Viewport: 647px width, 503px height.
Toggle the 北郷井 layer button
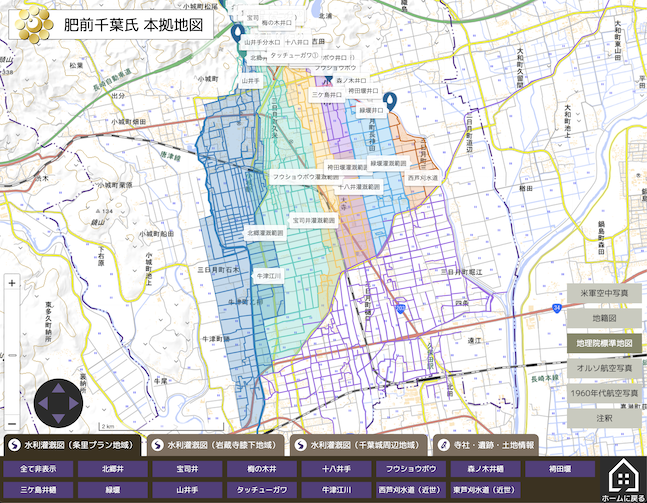tap(112, 468)
